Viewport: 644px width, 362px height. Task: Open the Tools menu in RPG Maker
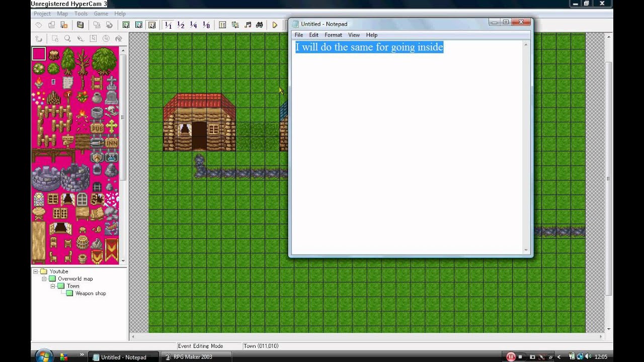(81, 14)
